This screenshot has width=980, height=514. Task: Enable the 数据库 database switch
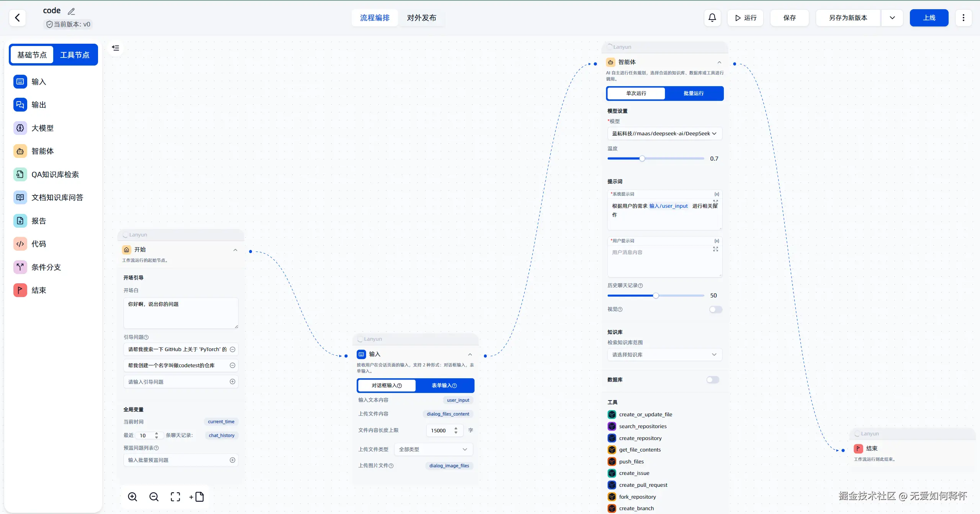712,379
